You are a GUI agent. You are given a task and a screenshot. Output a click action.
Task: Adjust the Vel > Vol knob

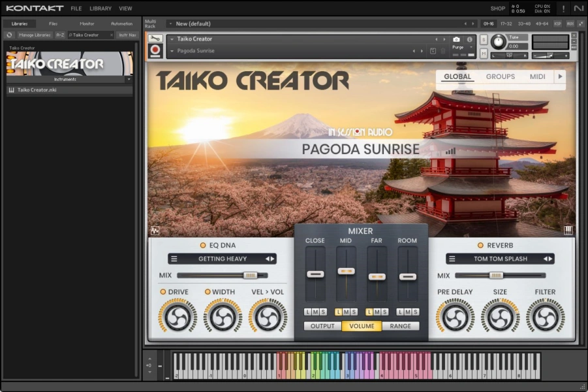tap(268, 318)
